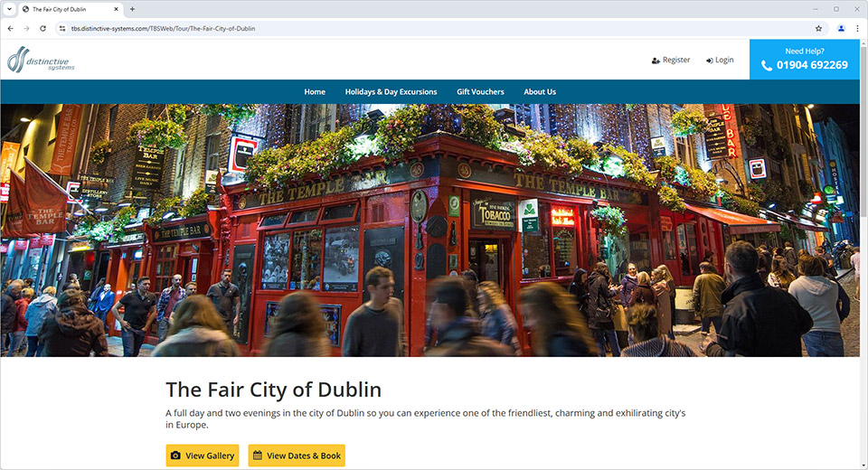This screenshot has width=868, height=470.
Task: Reload the page with the refresh icon
Action: coord(42,28)
